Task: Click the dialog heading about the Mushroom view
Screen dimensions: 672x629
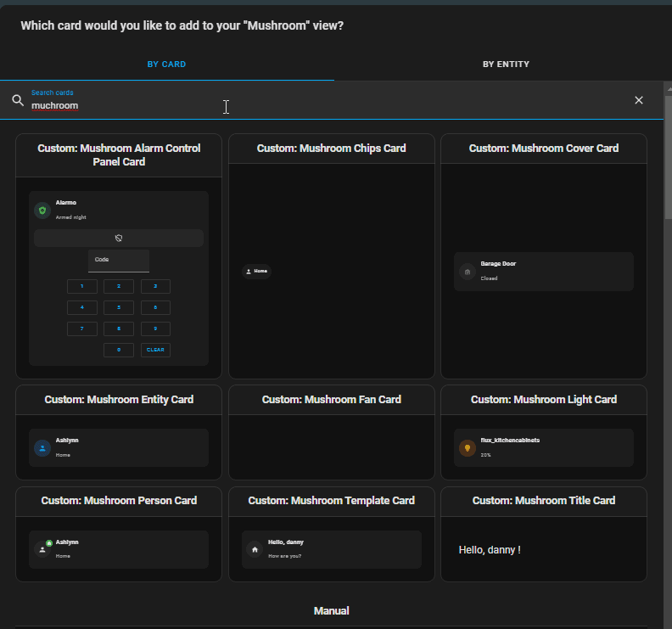Action: pyautogui.click(x=182, y=25)
